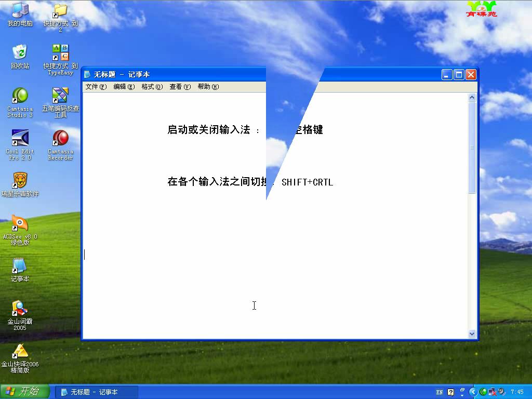The width and height of the screenshot is (532, 399).
Task: Maximize the Notepad window
Action: [459, 75]
